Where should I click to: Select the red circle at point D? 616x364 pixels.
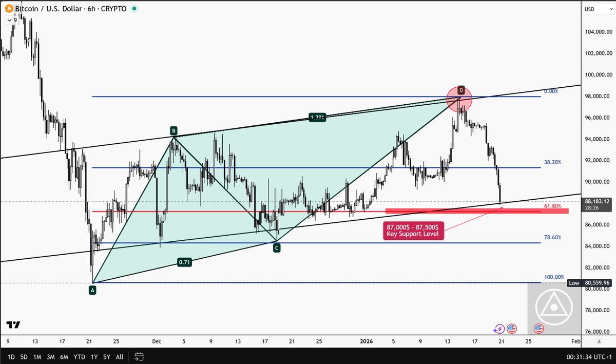click(x=459, y=99)
